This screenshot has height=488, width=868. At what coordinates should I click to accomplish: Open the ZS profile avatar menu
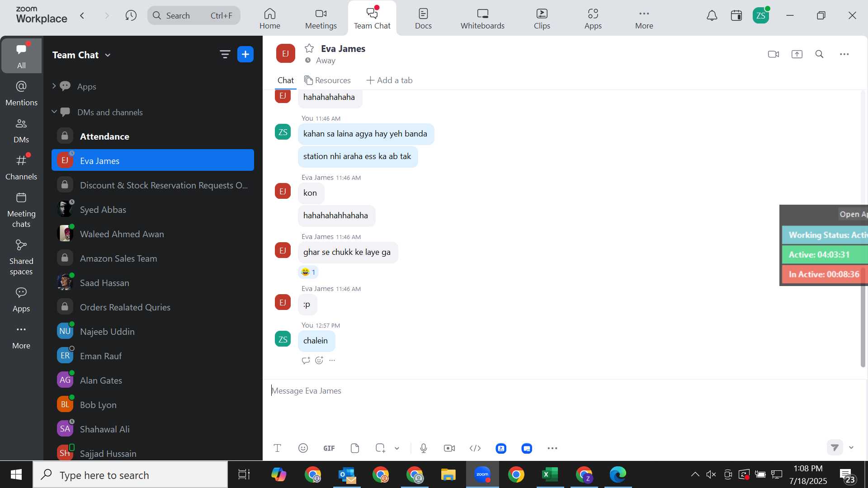click(x=761, y=16)
